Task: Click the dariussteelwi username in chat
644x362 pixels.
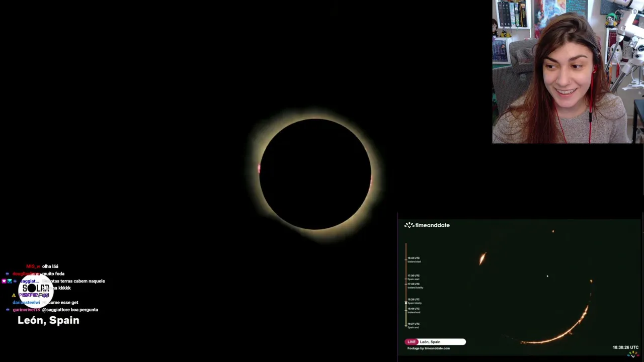Action: click(26, 303)
